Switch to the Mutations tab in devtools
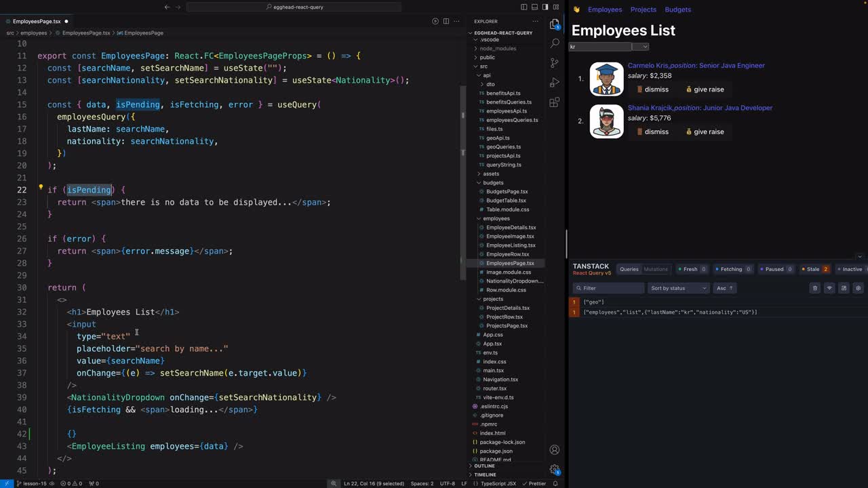Image resolution: width=868 pixels, height=488 pixels. (x=655, y=269)
